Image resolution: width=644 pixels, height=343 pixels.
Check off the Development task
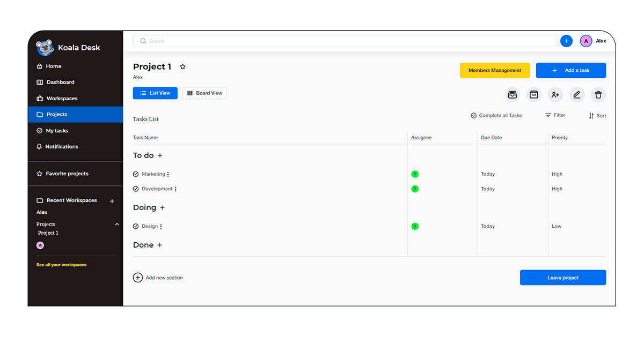136,189
